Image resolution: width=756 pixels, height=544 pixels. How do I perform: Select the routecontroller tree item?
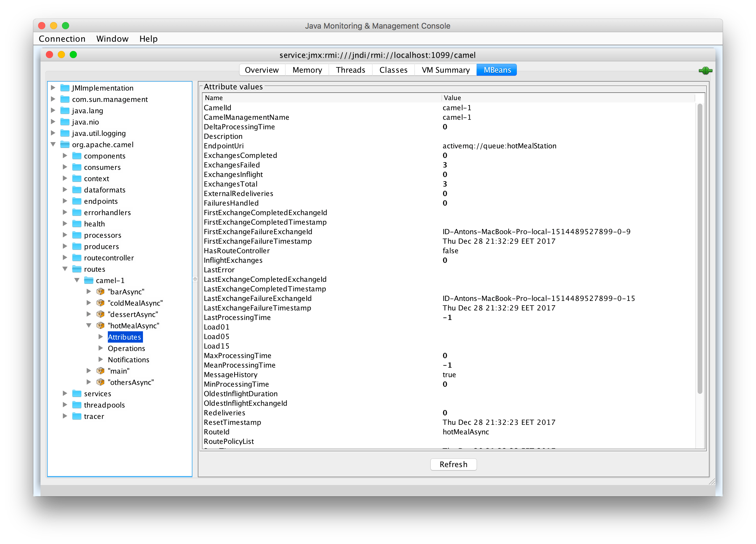click(109, 258)
